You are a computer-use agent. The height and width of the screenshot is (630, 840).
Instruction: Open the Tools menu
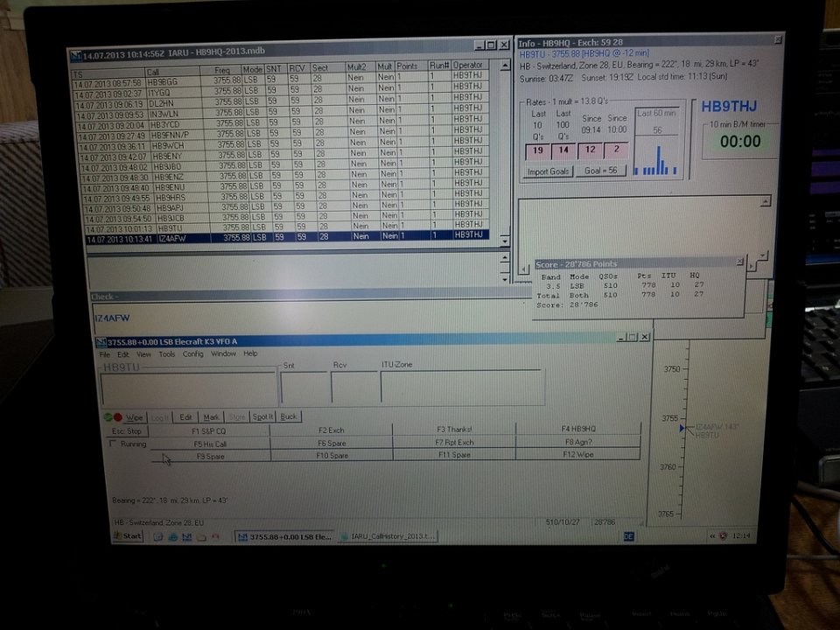166,354
